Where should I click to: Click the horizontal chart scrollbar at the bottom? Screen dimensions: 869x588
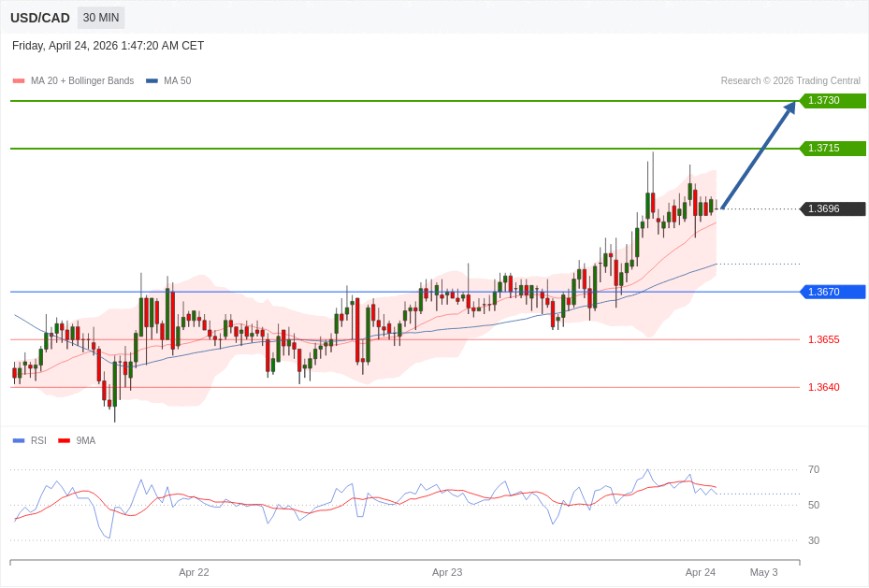(407, 562)
